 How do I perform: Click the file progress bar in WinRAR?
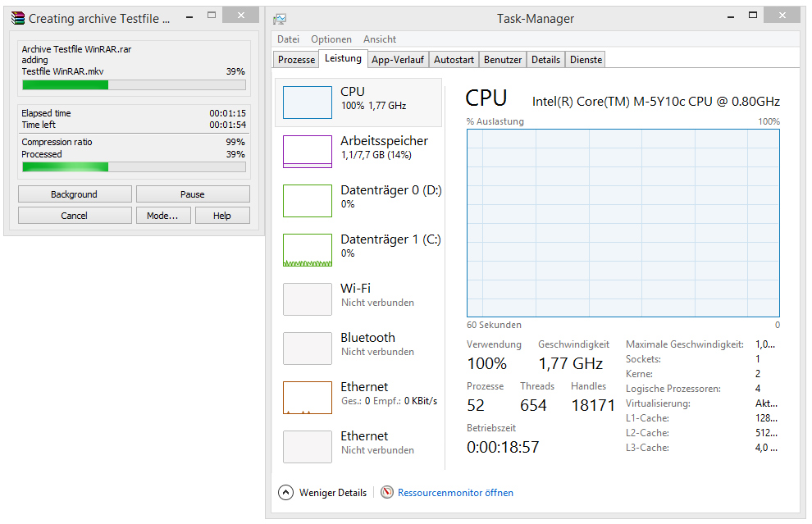point(134,85)
